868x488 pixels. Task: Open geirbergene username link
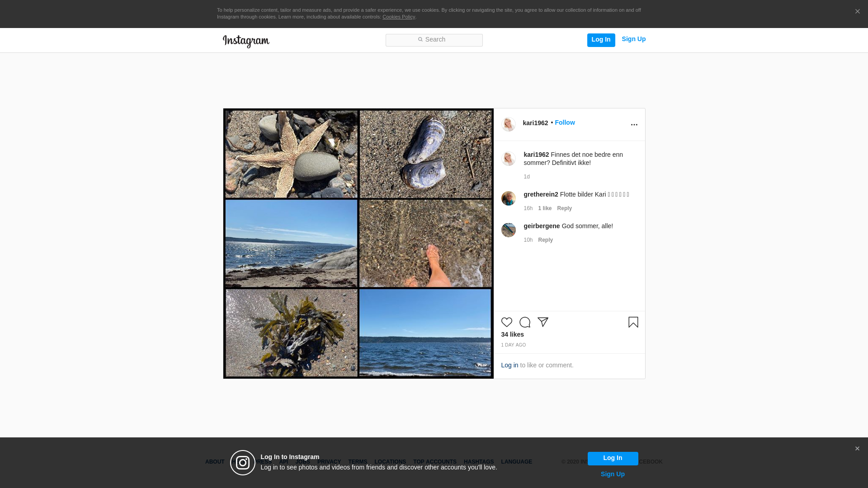coord(542,226)
